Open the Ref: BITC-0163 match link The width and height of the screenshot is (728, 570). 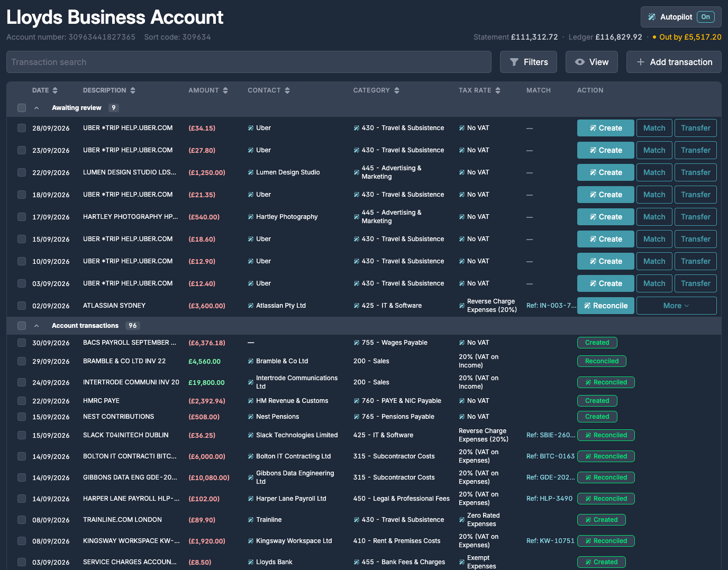[x=550, y=456]
